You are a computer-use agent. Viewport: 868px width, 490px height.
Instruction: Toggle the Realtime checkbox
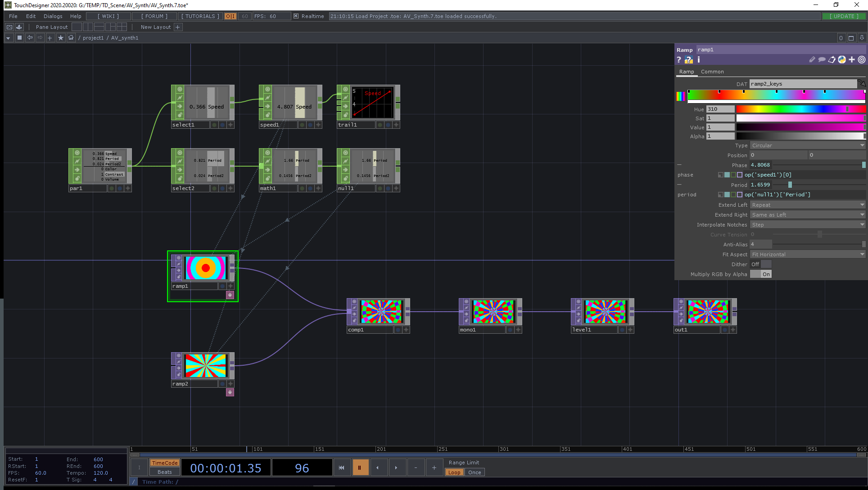tap(296, 16)
